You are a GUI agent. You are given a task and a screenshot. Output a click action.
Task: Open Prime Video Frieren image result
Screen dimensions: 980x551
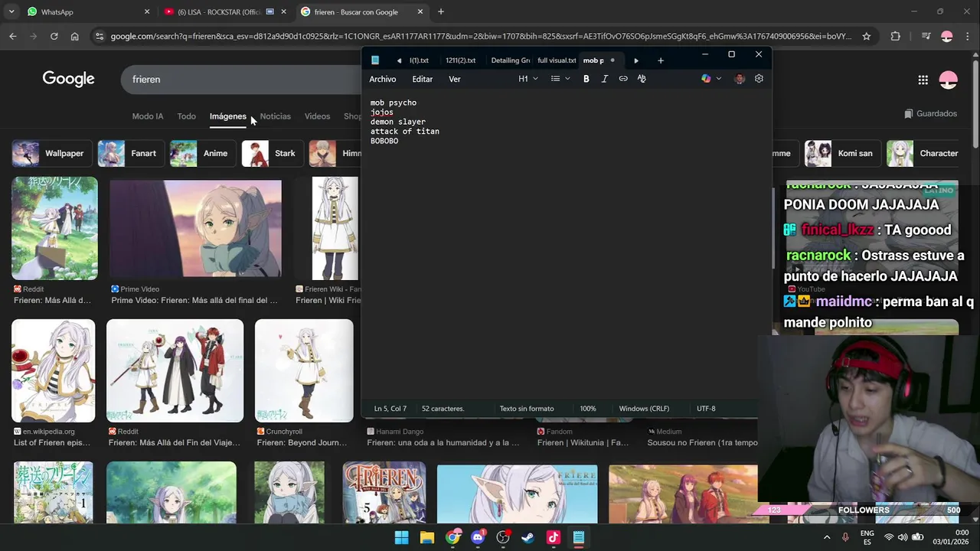click(196, 228)
